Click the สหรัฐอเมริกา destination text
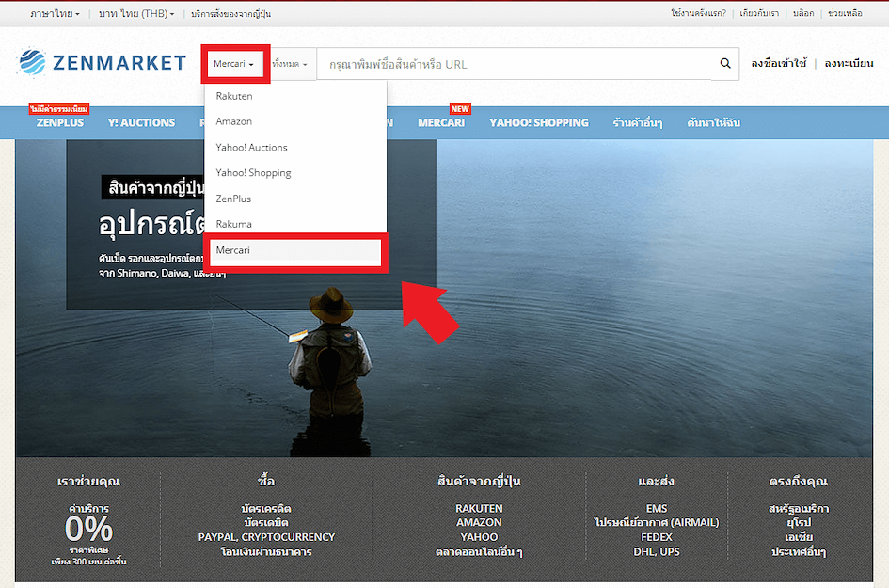 pyautogui.click(x=799, y=509)
